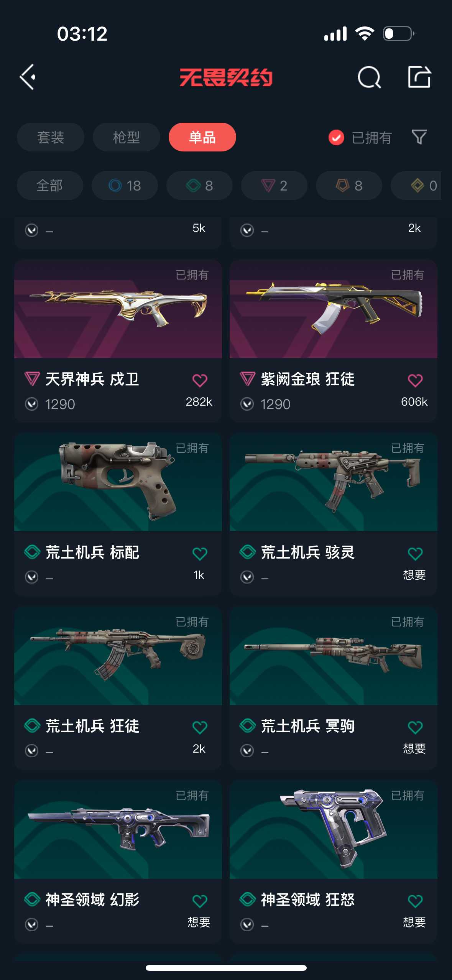Tap the back arrow icon
Screen dimensions: 452x980
tap(28, 77)
